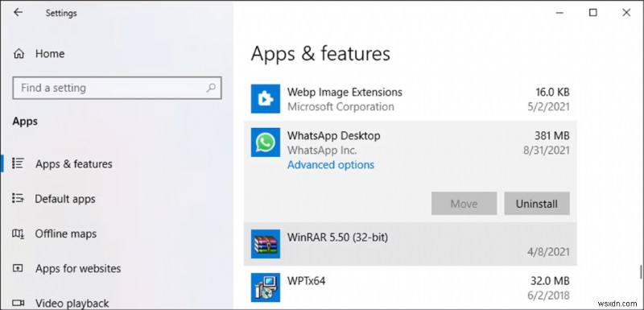Select the WPTx64 app entry
Screen dimensions: 644x310
(x=411, y=287)
